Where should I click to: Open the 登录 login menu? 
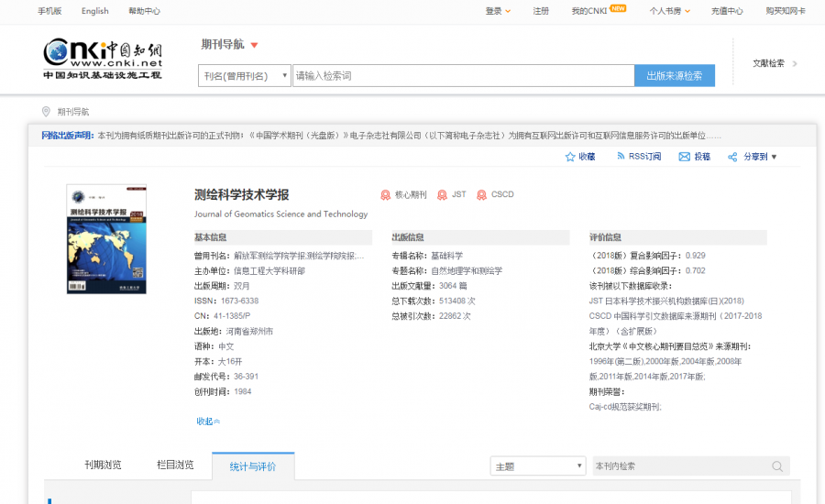click(x=499, y=11)
